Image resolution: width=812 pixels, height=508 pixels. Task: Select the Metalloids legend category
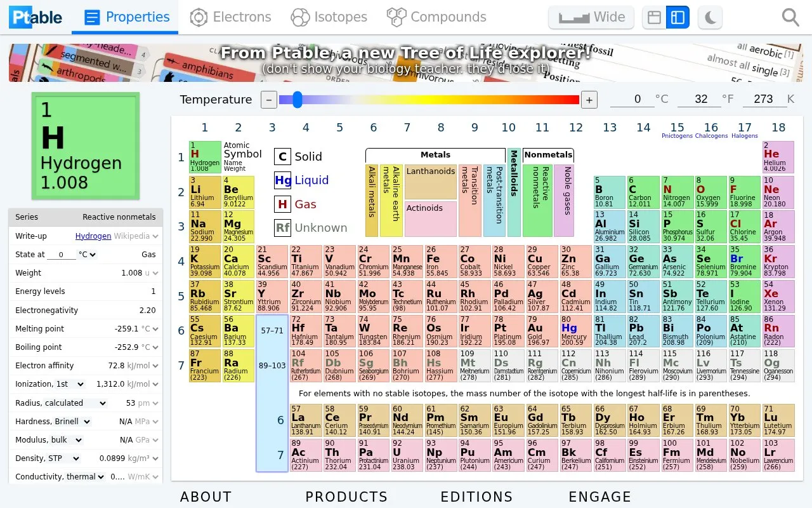click(514, 193)
